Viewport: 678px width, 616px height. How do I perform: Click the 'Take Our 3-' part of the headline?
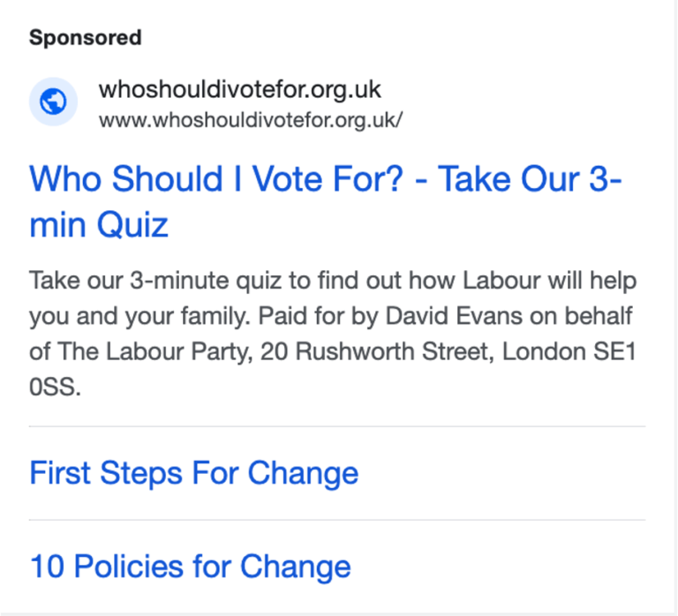530,178
